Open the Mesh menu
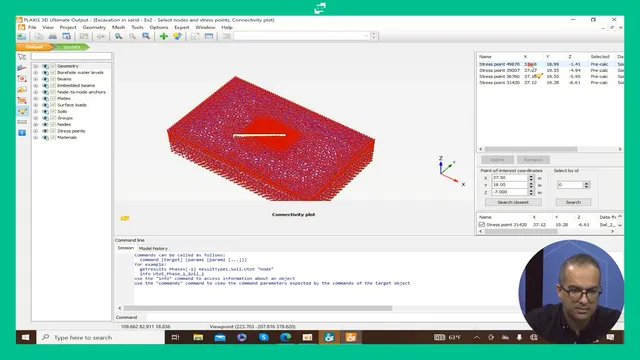Viewport: 640px width, 360px height. (x=118, y=27)
